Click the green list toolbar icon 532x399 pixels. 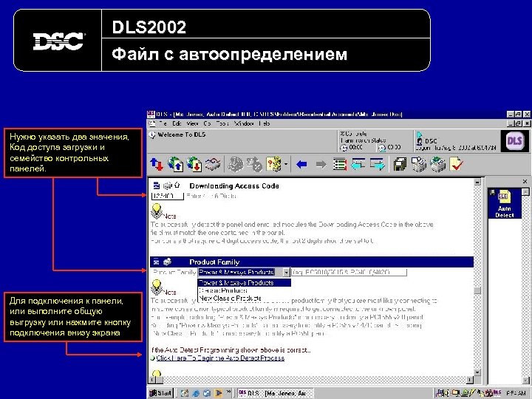(340, 165)
